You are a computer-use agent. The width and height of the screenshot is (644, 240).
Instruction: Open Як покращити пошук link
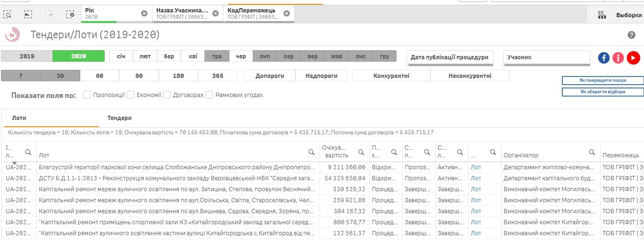(602, 80)
